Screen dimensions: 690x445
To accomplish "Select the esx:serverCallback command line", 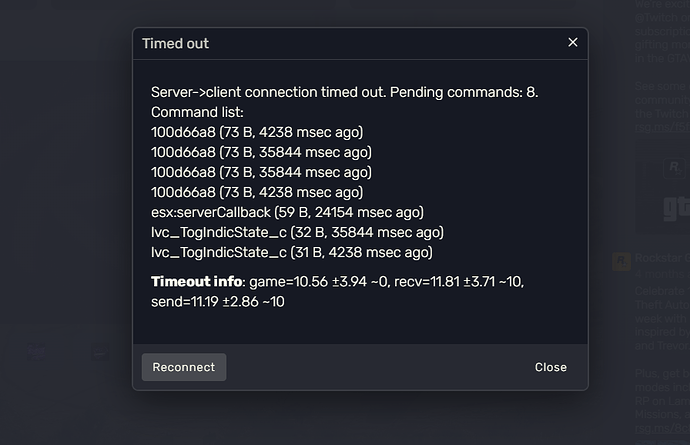I will [x=287, y=212].
